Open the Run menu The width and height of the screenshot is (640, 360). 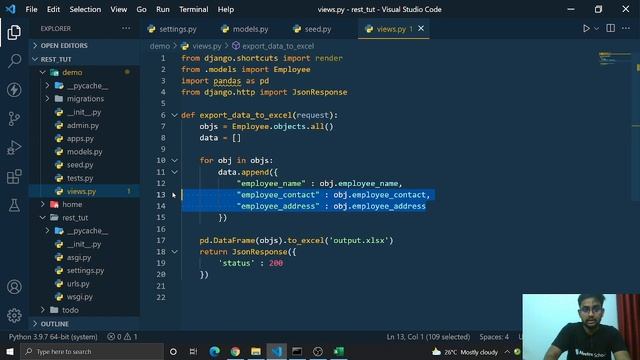[162, 9]
